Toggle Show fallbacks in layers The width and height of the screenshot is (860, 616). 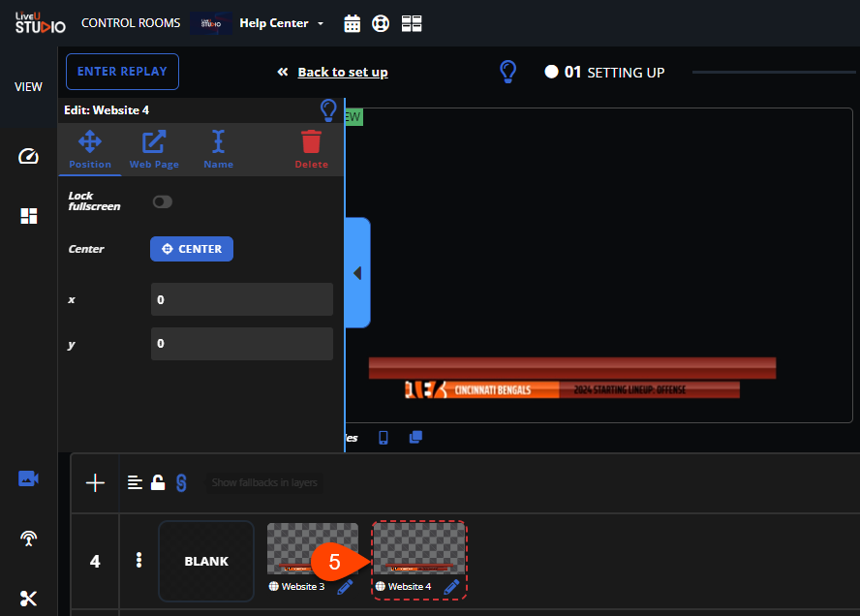tap(264, 482)
